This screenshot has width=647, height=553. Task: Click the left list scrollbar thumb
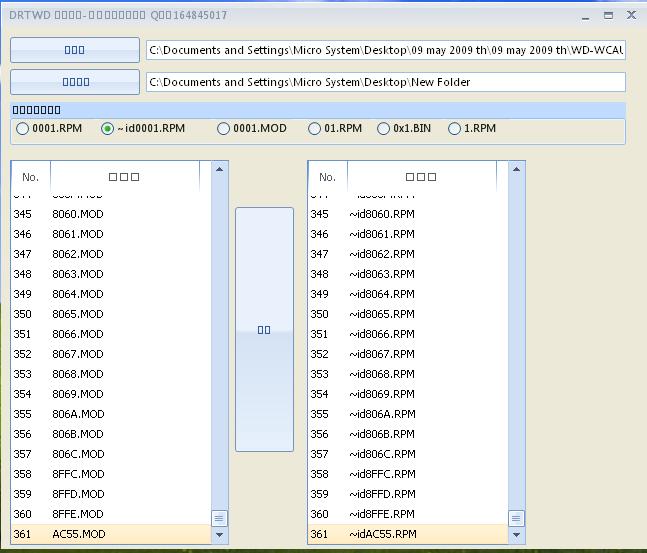pyautogui.click(x=219, y=518)
